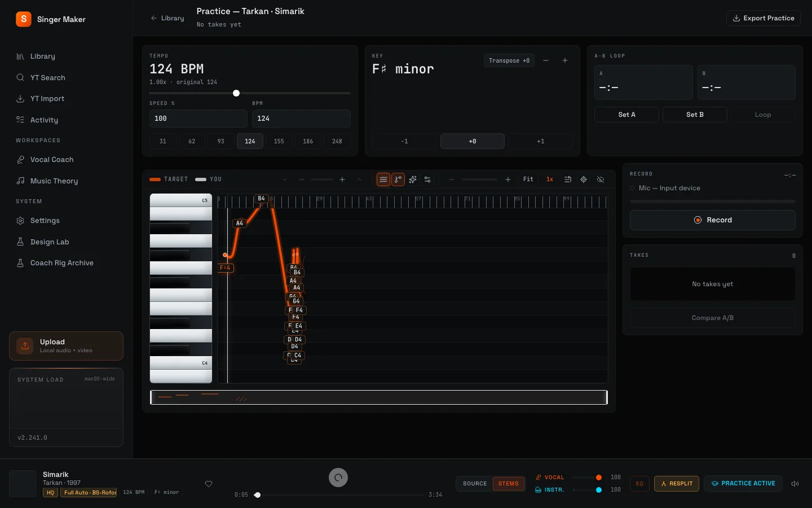Click vertical zoom out minus icon
This screenshot has width=812, height=508.
(x=302, y=179)
